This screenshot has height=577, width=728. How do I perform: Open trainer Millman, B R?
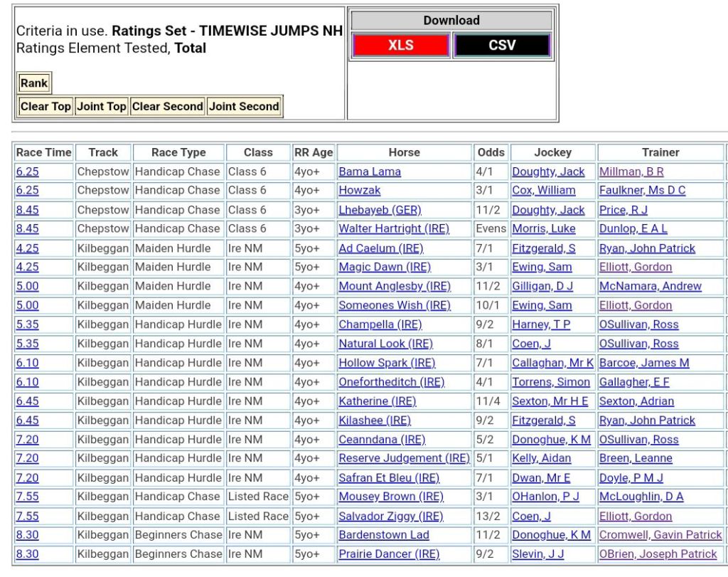pos(631,171)
